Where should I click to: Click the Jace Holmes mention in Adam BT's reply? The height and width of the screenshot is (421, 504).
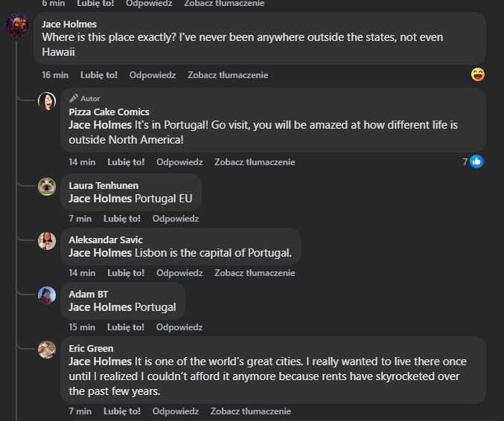(x=101, y=307)
